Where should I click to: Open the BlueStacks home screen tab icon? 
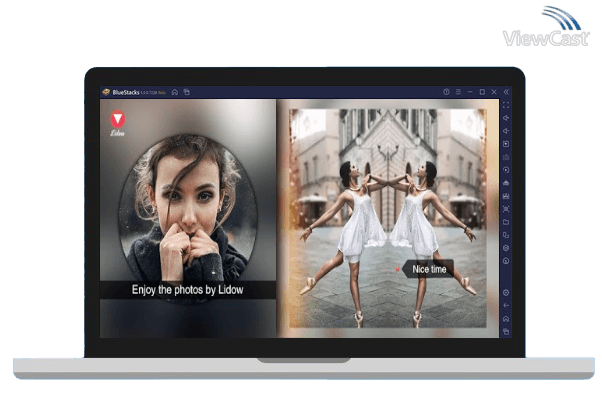[175, 92]
